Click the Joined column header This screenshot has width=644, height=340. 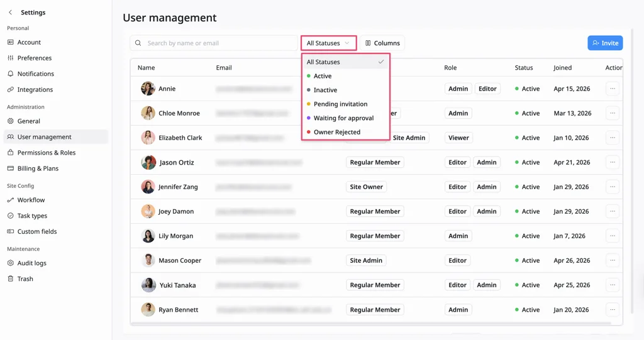click(562, 68)
